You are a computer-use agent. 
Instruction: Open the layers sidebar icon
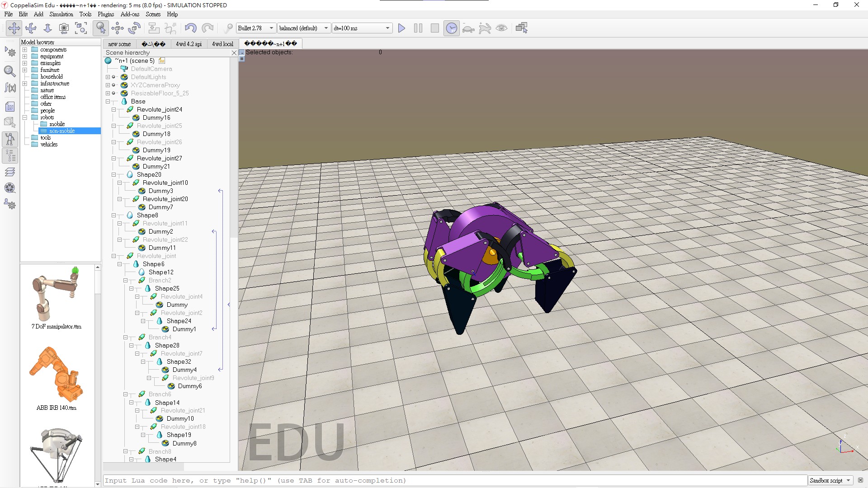click(10, 172)
